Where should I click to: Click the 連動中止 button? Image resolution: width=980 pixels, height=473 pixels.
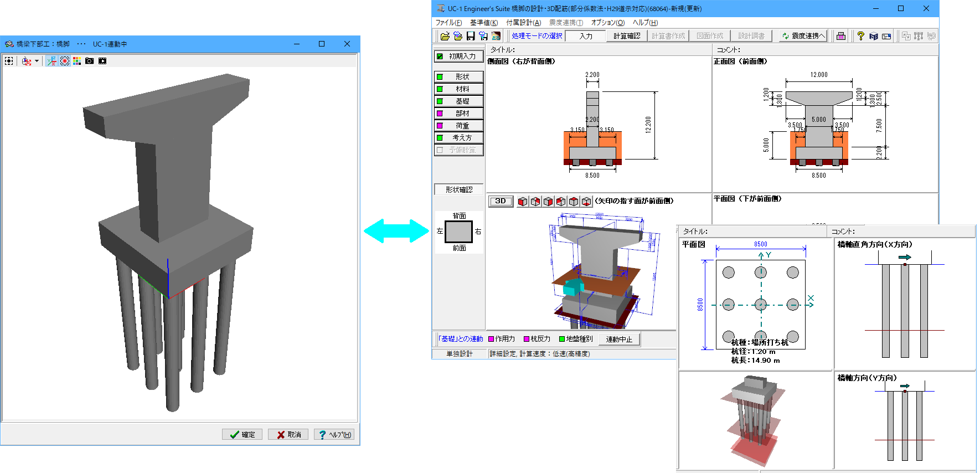pos(620,339)
